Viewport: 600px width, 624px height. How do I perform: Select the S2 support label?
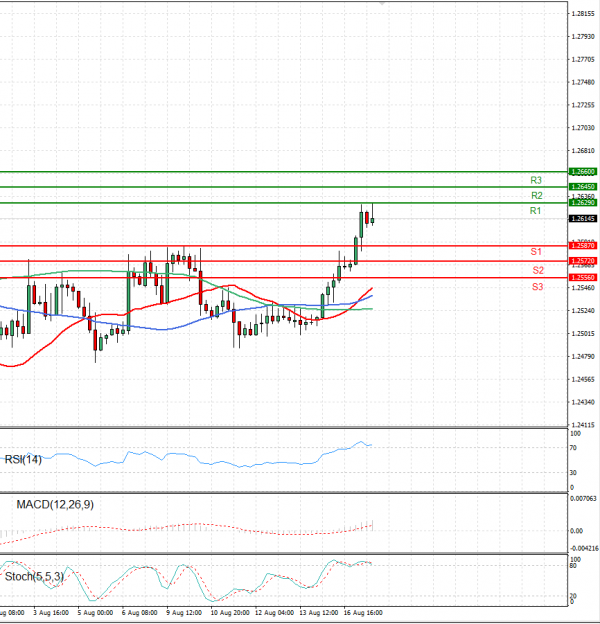[x=538, y=270]
